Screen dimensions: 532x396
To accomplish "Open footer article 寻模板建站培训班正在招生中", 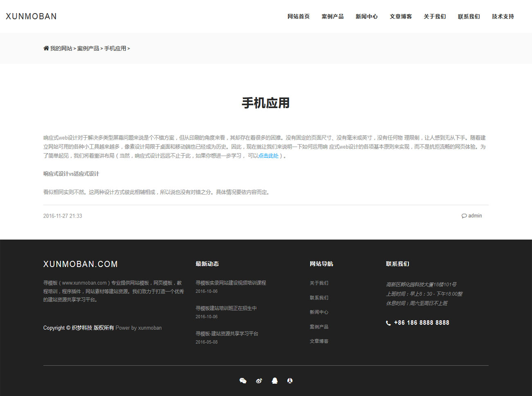I will point(226,308).
